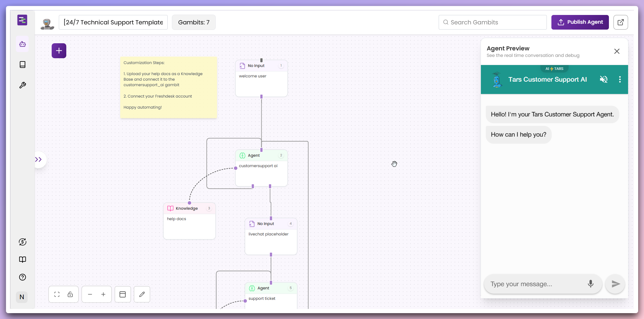Select the support ticket Agent gambit
644x319 pixels.
[x=271, y=295]
